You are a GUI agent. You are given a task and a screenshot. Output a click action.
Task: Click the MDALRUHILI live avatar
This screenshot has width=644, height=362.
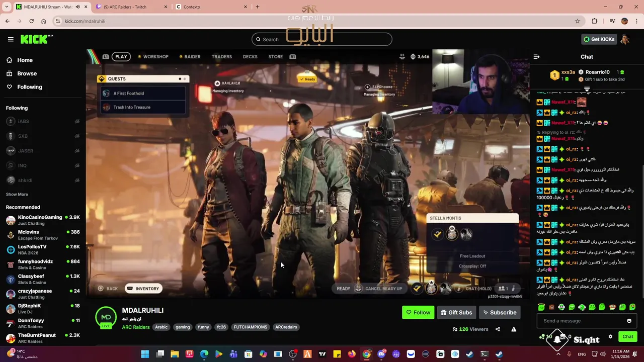(106, 318)
